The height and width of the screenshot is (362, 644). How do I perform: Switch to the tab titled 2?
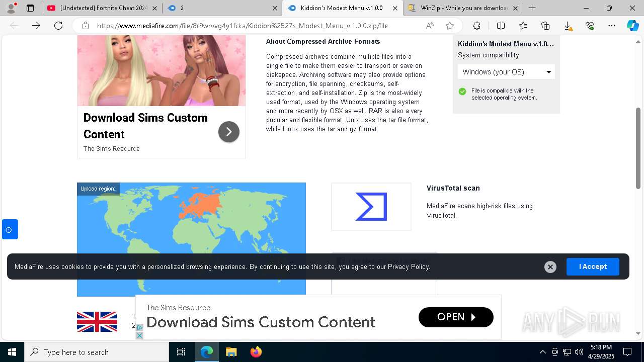click(222, 8)
